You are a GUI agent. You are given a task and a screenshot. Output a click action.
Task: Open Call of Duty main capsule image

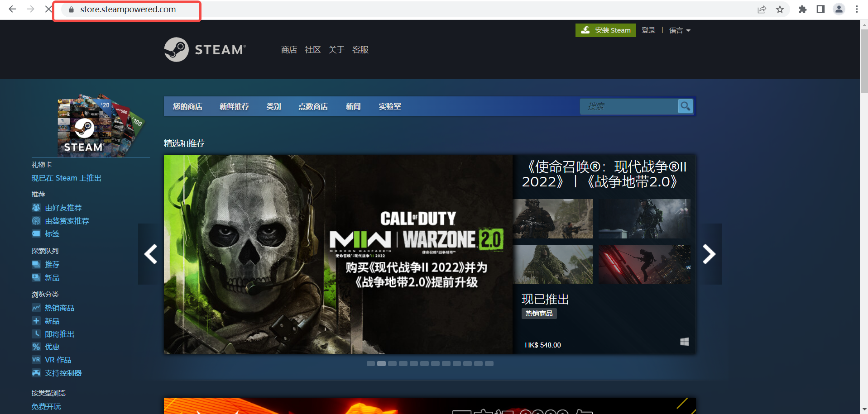pos(338,254)
